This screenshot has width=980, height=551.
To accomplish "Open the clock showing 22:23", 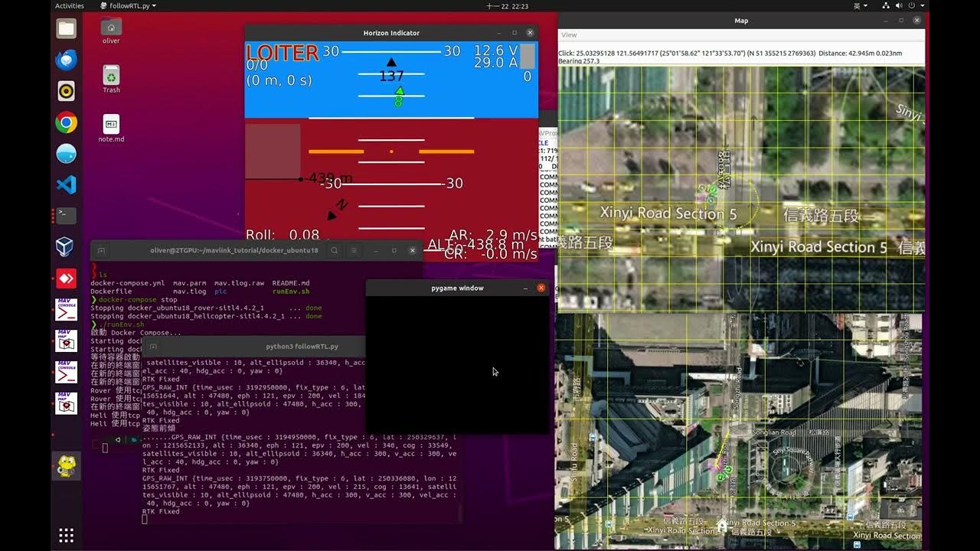I will coord(508,5).
